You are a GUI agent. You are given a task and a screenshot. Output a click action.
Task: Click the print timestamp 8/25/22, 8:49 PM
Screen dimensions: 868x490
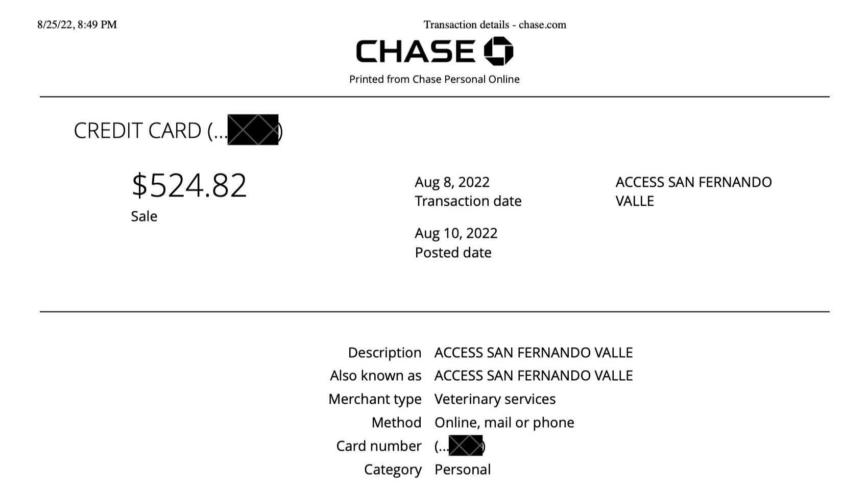[x=77, y=24]
